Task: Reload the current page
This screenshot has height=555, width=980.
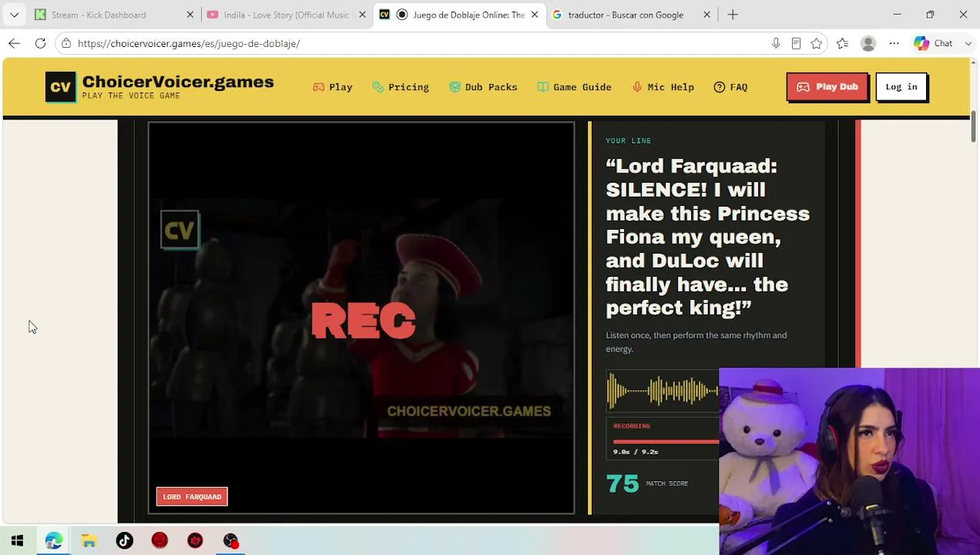Action: (x=40, y=43)
